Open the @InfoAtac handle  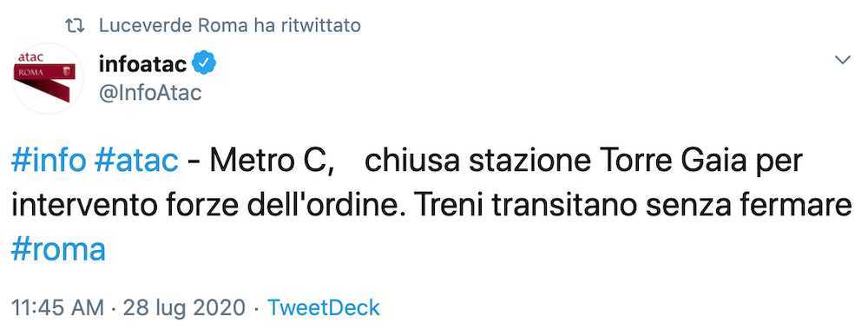pyautogui.click(x=150, y=92)
